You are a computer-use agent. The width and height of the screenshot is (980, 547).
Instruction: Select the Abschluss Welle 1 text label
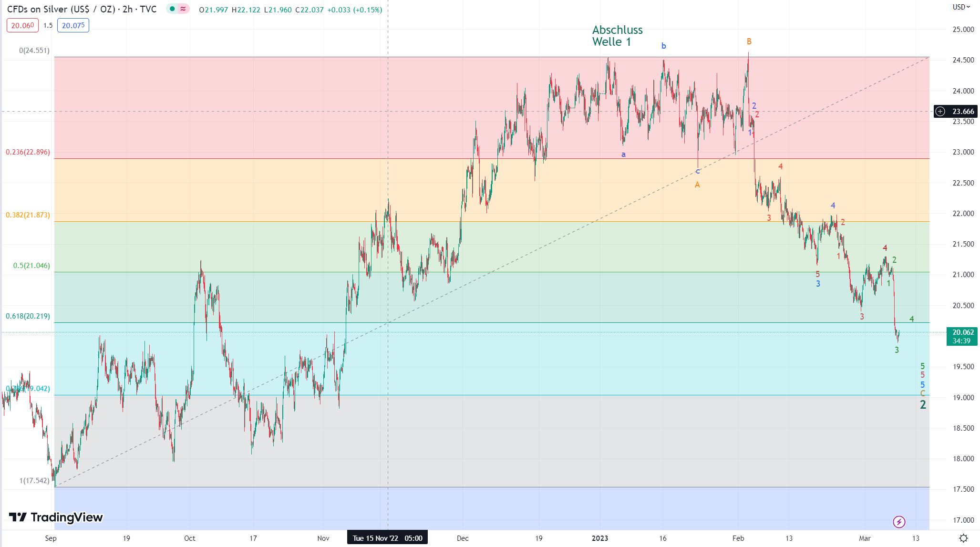(617, 36)
